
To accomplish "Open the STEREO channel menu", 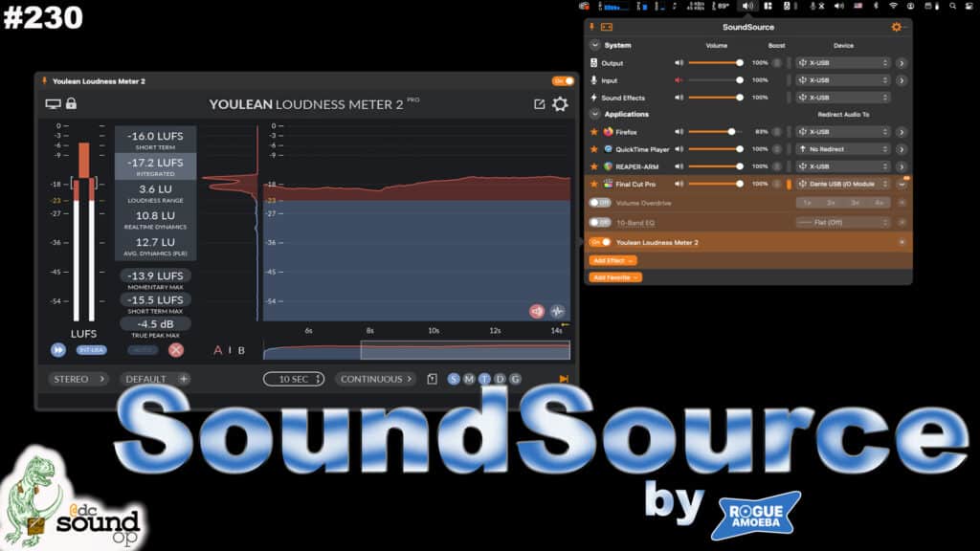I will tap(77, 379).
